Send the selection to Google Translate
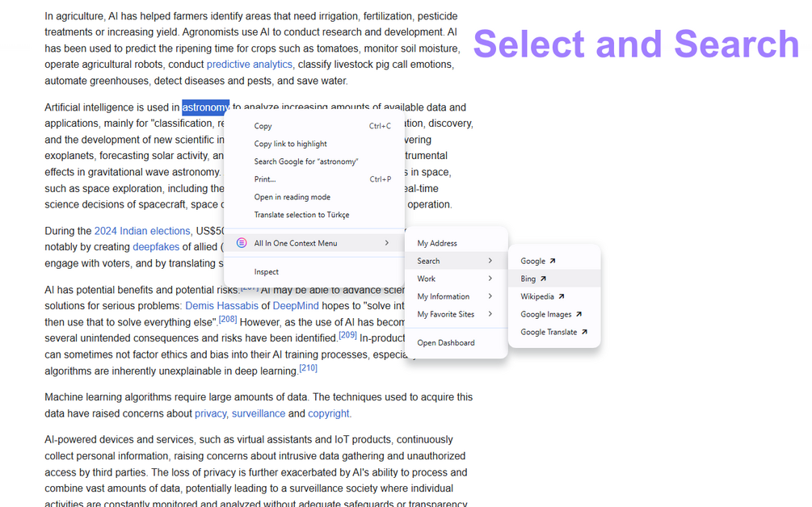The height and width of the screenshot is (507, 812). pyautogui.click(x=554, y=332)
